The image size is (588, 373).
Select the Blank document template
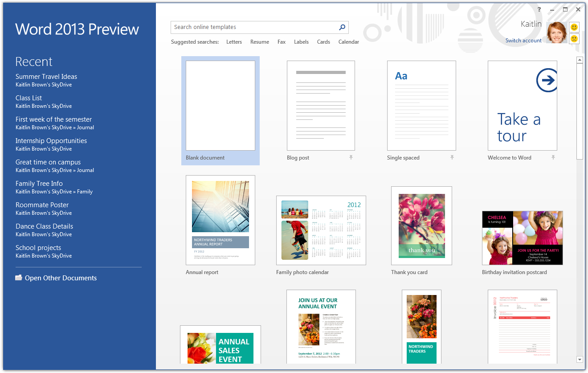click(220, 106)
